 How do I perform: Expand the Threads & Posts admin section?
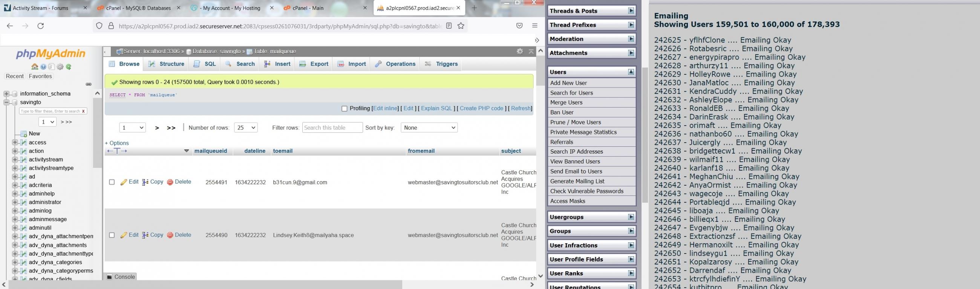(x=631, y=11)
